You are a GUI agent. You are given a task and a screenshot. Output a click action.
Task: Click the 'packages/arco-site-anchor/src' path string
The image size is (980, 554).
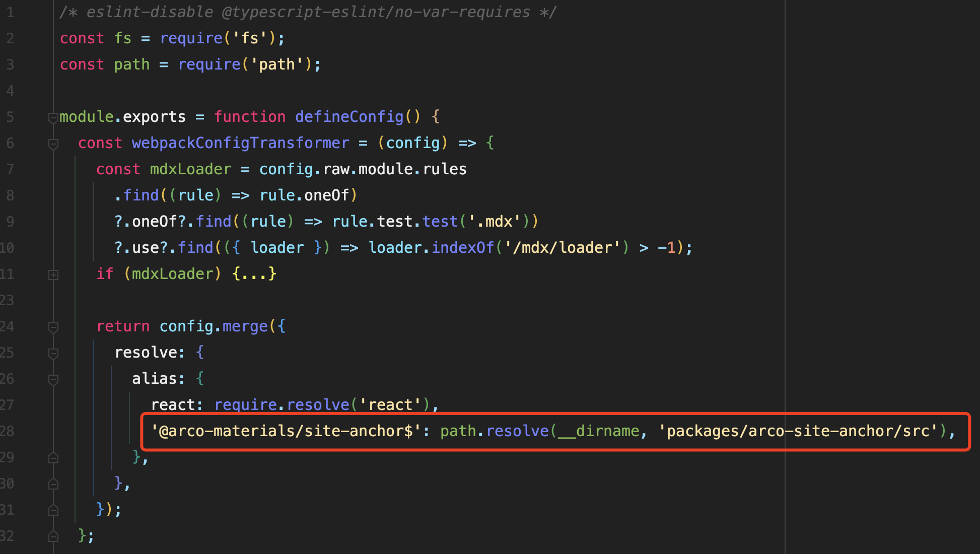point(798,431)
